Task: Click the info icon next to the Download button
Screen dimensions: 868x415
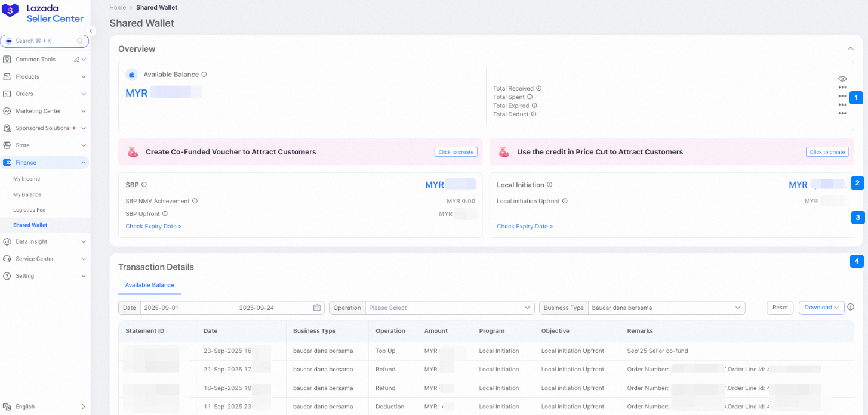Action: point(851,308)
